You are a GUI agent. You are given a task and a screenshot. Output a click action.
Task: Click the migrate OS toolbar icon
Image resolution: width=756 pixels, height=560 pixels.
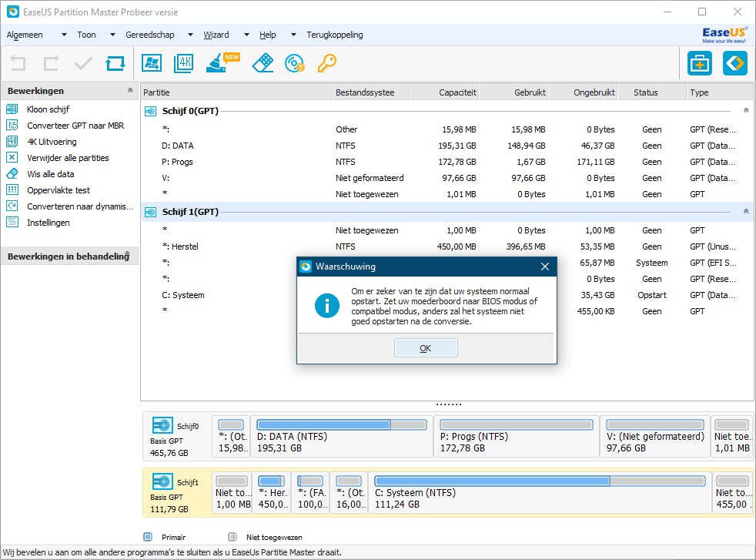152,63
